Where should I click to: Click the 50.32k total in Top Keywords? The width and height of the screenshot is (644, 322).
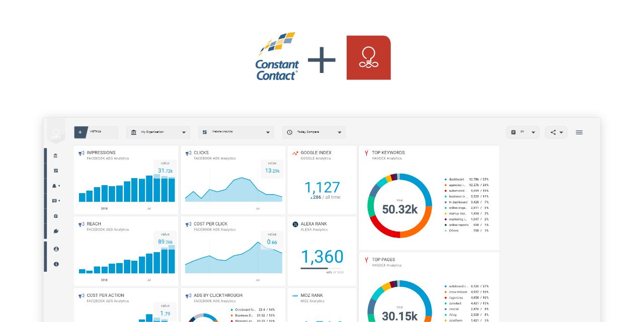click(x=399, y=209)
